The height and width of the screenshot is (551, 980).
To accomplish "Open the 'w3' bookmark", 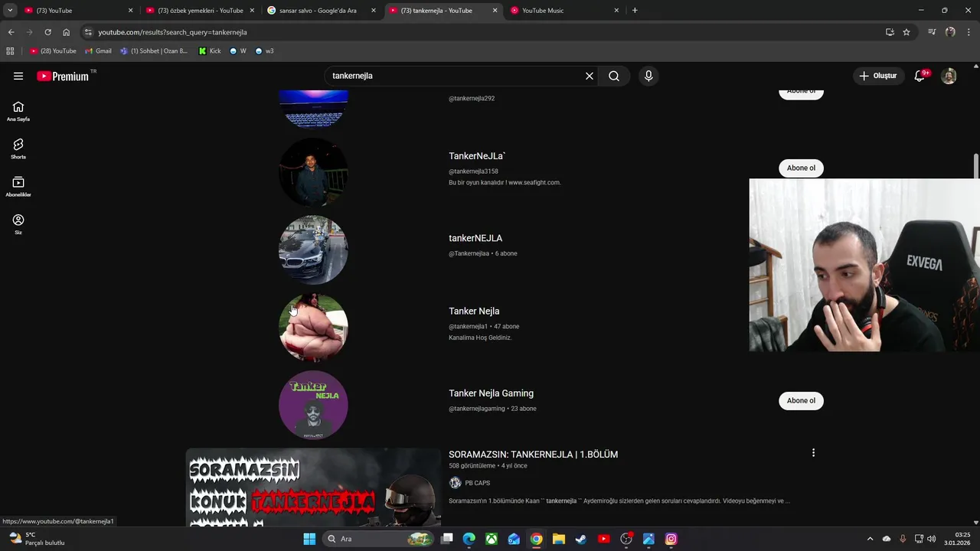I will (x=264, y=51).
